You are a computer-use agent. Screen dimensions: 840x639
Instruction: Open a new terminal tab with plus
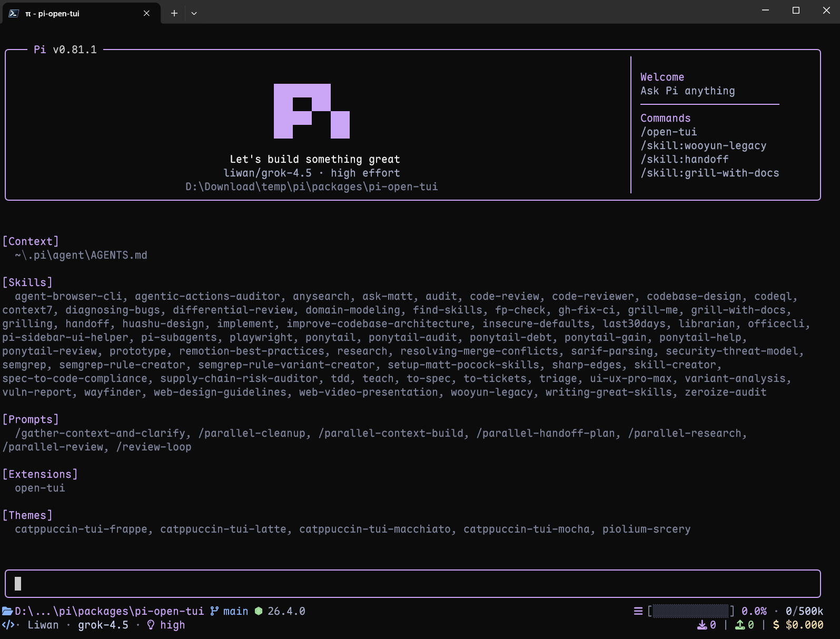click(174, 13)
